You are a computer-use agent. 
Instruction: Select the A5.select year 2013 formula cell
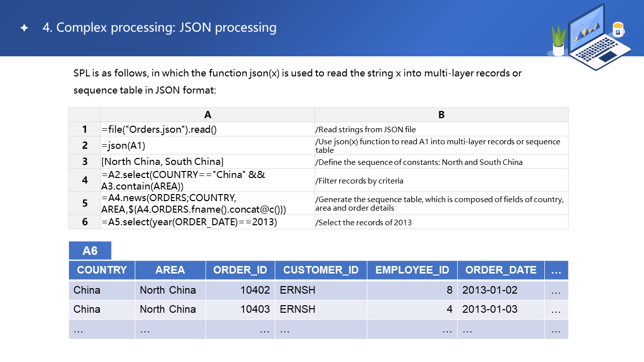[x=207, y=222]
